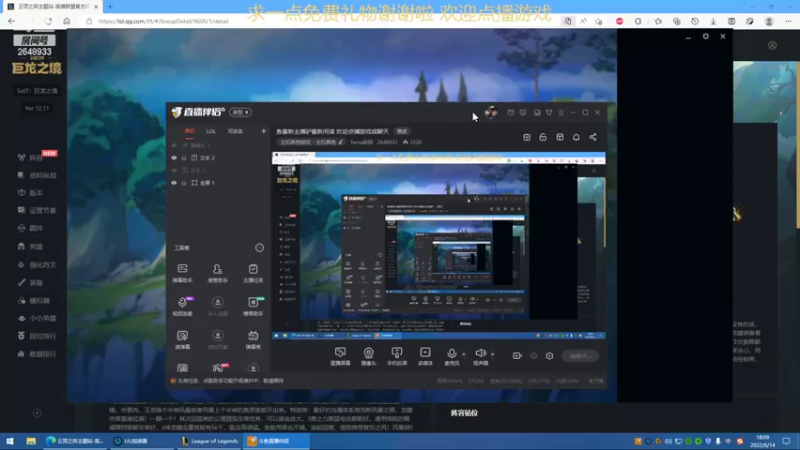
Task: Open 强化符文 in the website sidebar
Action: coord(37,265)
